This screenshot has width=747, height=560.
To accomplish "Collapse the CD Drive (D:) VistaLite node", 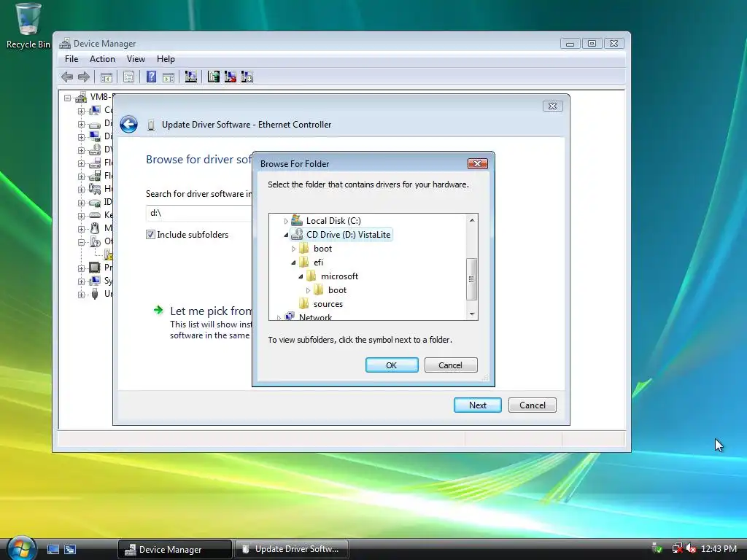I will tap(286, 235).
